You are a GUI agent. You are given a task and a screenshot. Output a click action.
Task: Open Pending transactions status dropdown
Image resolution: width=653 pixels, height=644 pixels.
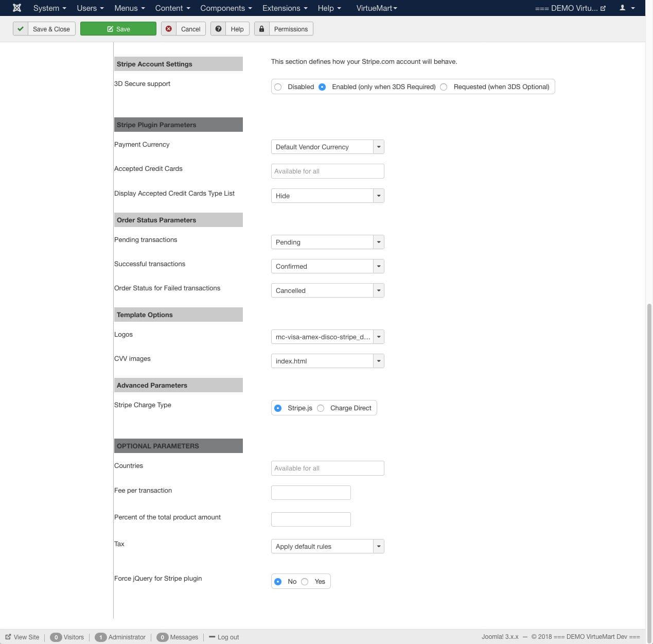pyautogui.click(x=327, y=242)
